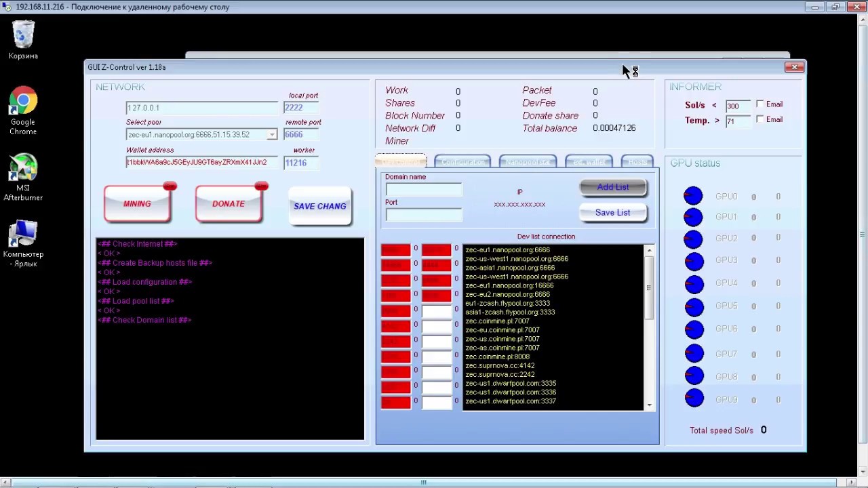Edit the worker field showing 11216
Image resolution: width=868 pixels, height=488 pixels.
[x=300, y=163]
